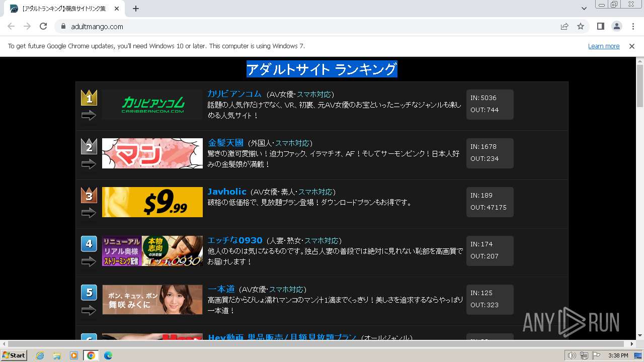
Task: Open the カリビアンコム title link
Action: pos(234,94)
